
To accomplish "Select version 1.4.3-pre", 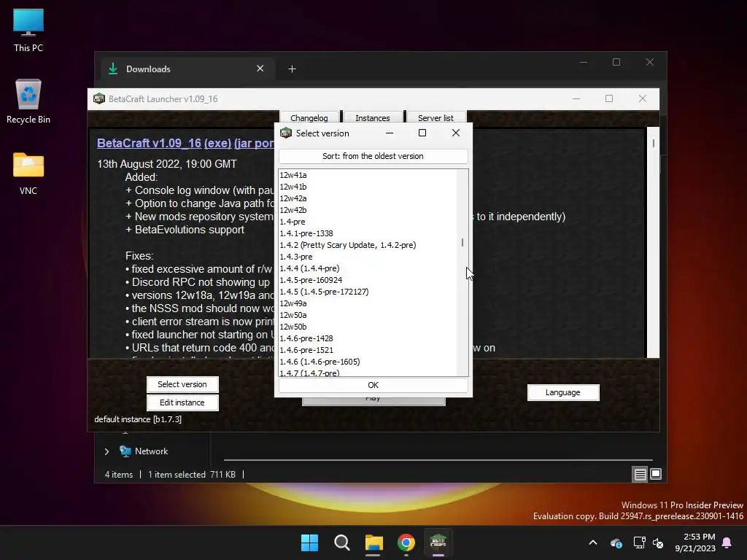I will [368, 257].
